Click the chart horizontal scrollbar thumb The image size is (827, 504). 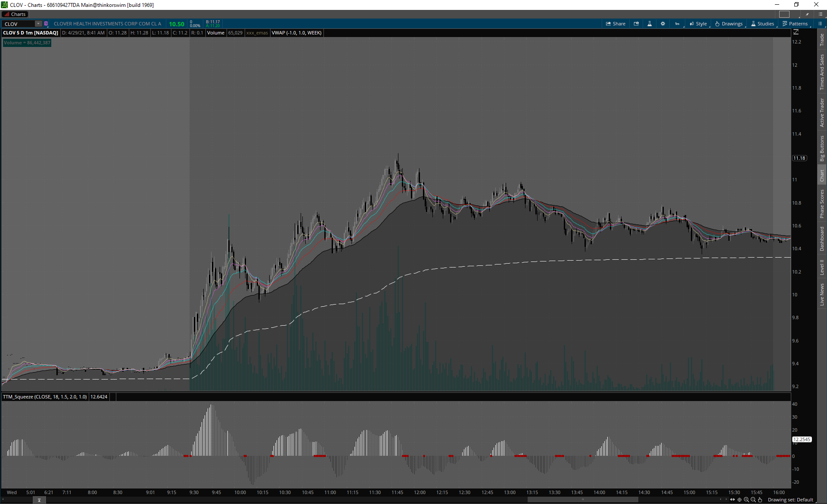tap(582, 500)
